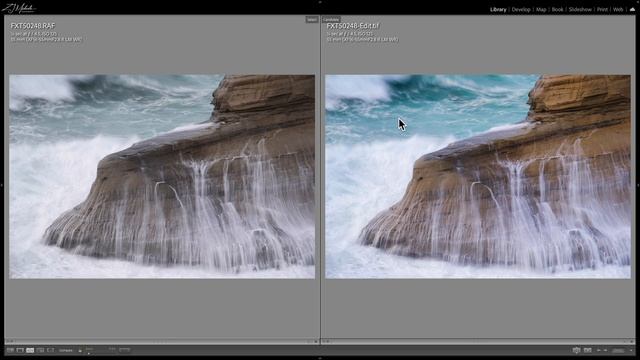The image size is (640, 360).
Task: Switch to Loupe view icon in toolbar
Action: [x=20, y=350]
